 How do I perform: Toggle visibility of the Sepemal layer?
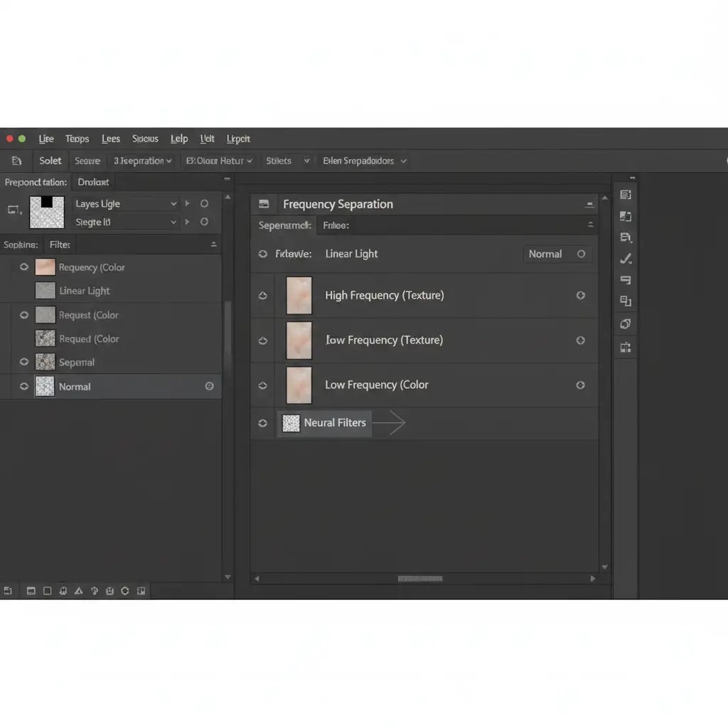click(x=24, y=362)
